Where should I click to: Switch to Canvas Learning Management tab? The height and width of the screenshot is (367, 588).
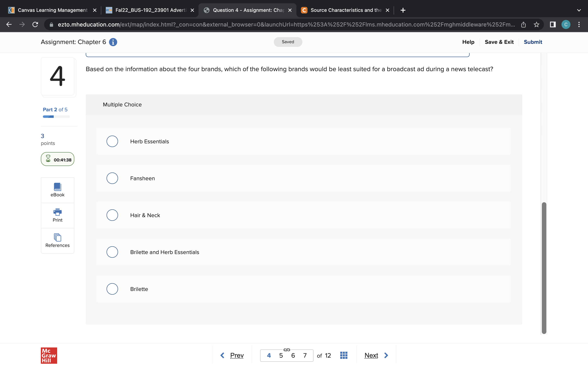pos(52,10)
